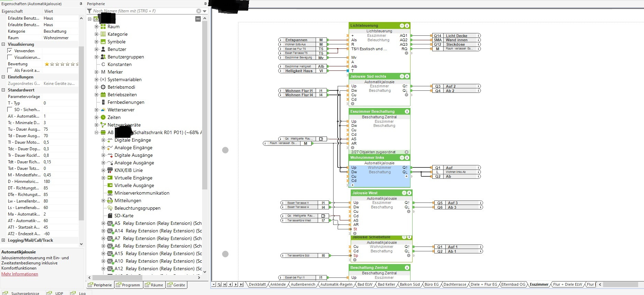Focus the name filter search field

[144, 11]
